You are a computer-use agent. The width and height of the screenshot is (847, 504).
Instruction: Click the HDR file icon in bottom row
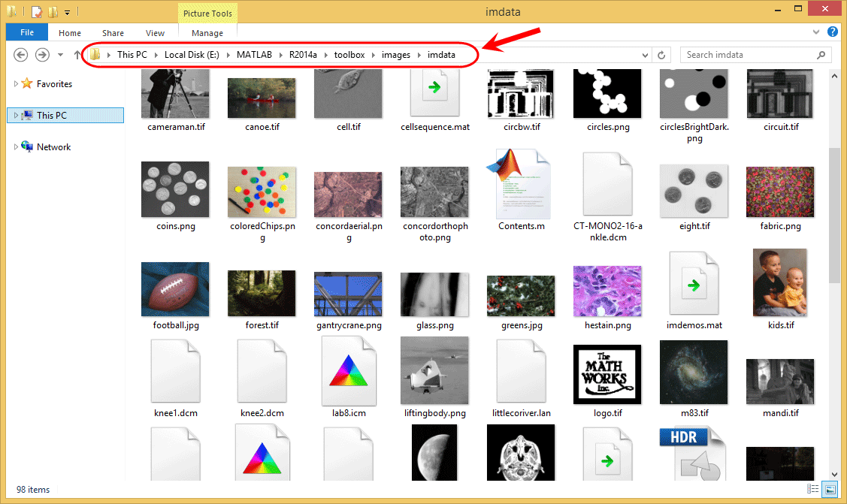point(693,453)
